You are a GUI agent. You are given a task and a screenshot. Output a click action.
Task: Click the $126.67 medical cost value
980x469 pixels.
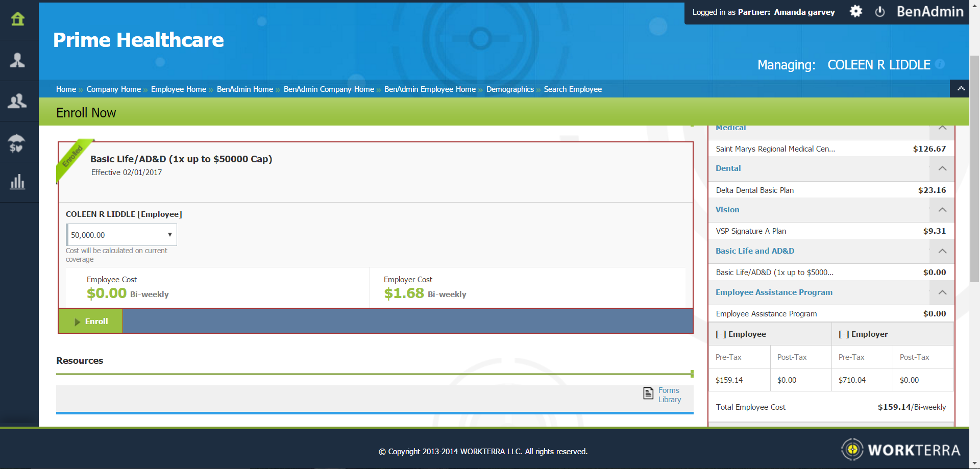coord(929,149)
